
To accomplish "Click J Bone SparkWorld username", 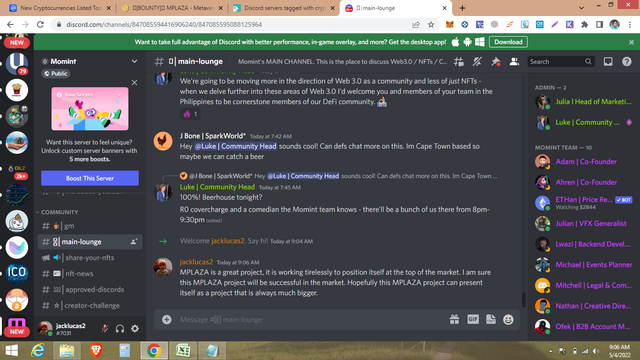I will point(213,136).
